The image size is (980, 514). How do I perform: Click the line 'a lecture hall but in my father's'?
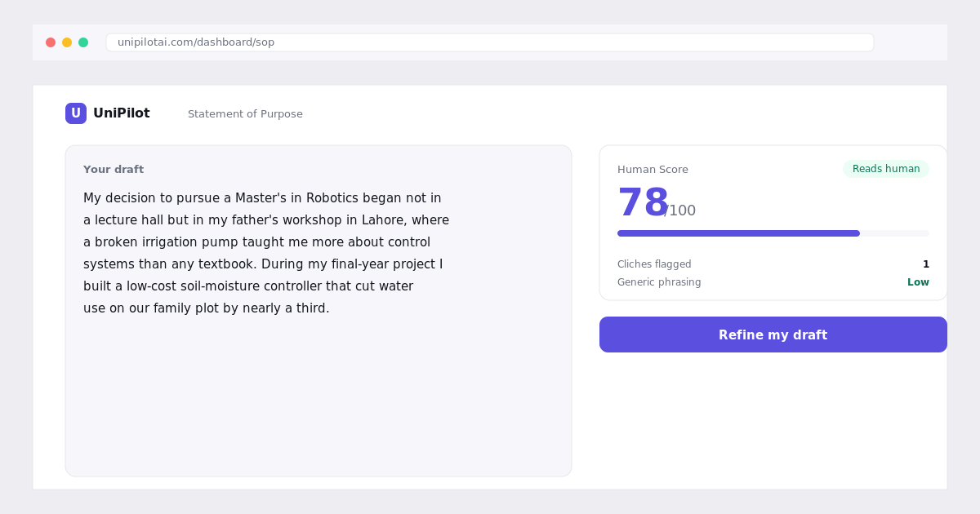[266, 220]
